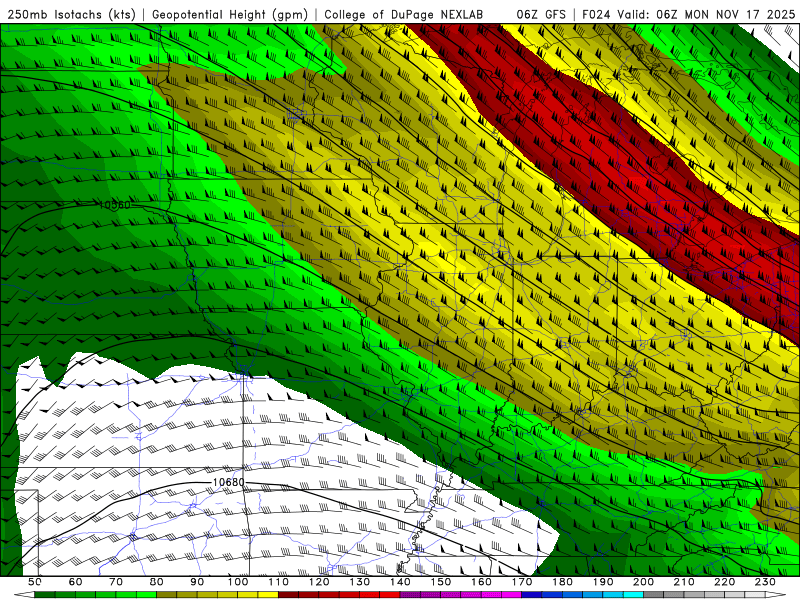Screen dimensions: 800x600
Task: Click the 220 label on the color scale
Action: (x=724, y=582)
